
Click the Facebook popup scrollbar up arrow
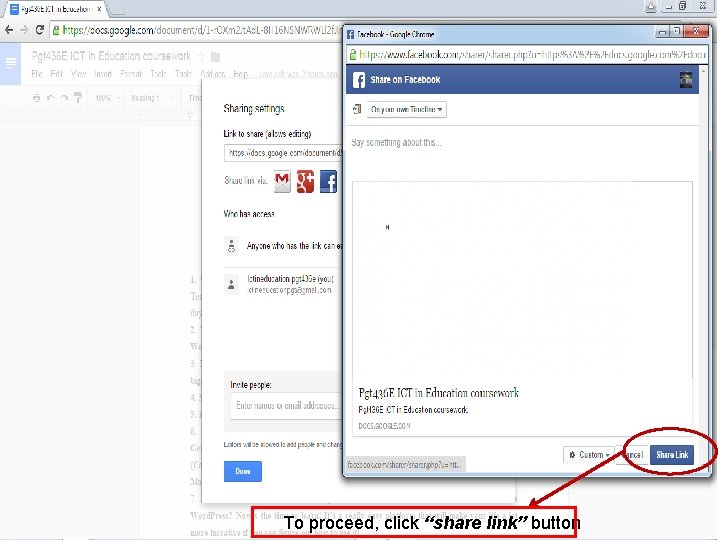(x=703, y=71)
